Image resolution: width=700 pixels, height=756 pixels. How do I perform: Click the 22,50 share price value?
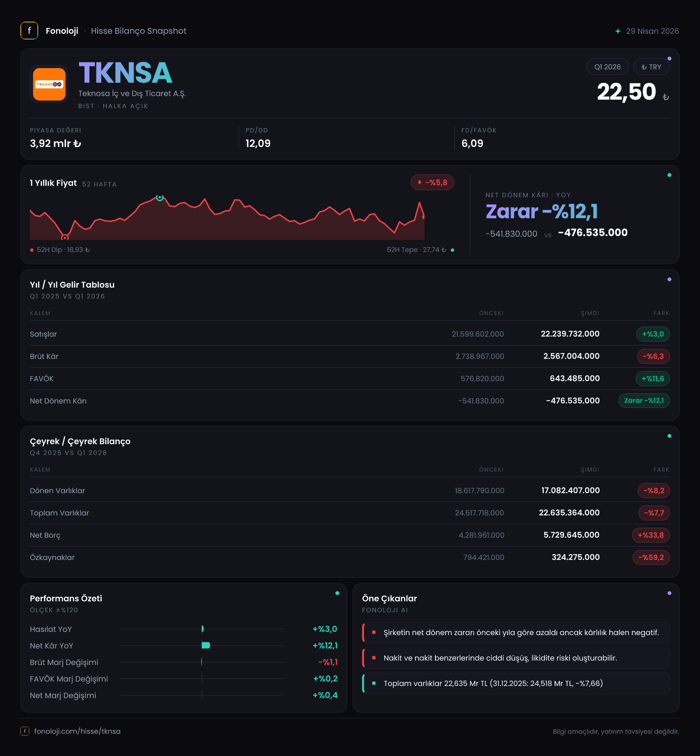(626, 92)
